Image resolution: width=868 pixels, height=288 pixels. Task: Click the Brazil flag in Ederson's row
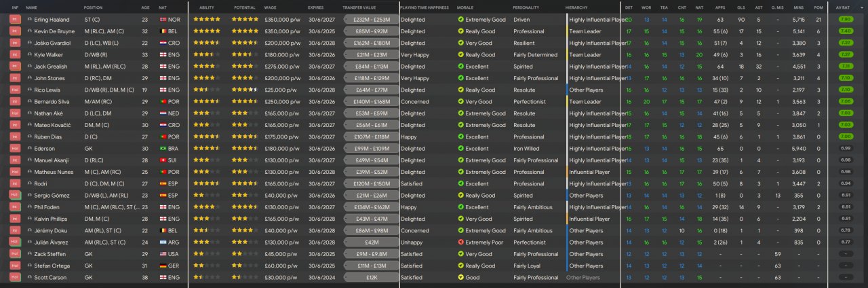164,149
